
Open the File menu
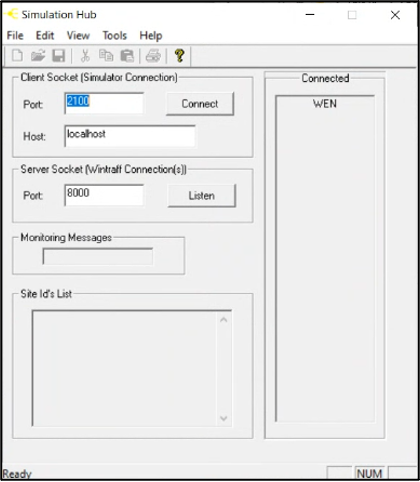click(15, 35)
